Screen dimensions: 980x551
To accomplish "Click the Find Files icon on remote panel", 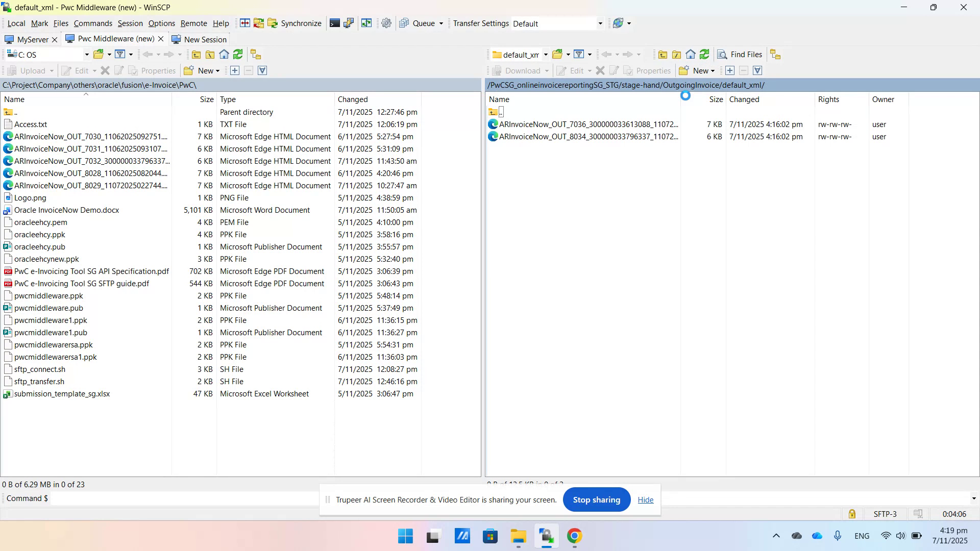I will click(x=723, y=54).
